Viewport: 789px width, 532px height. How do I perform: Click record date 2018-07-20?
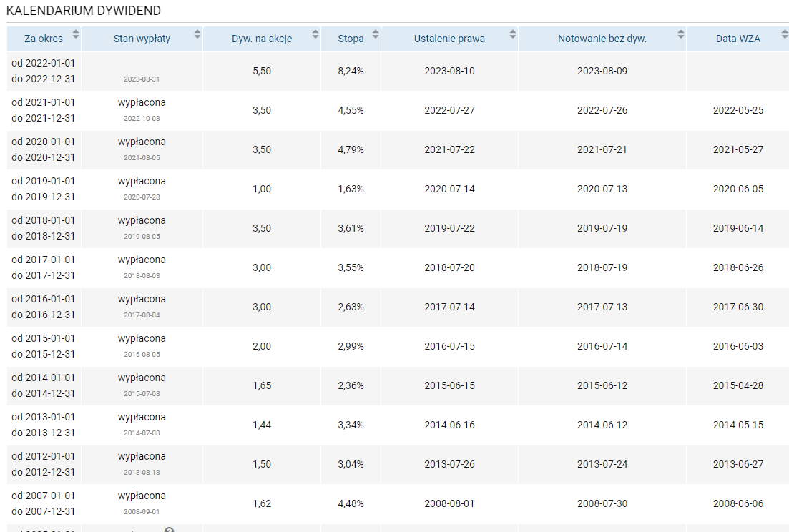point(449,267)
